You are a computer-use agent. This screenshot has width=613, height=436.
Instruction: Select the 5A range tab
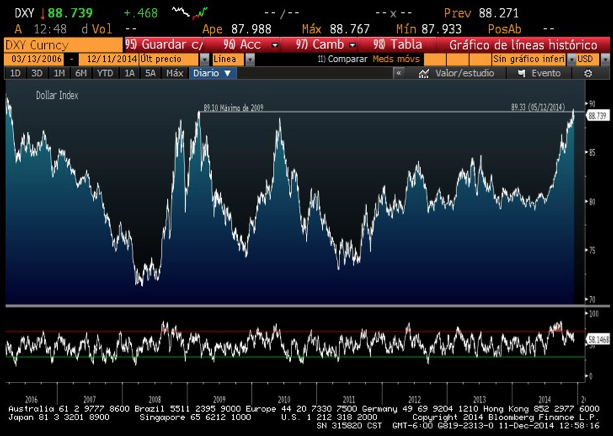(151, 73)
